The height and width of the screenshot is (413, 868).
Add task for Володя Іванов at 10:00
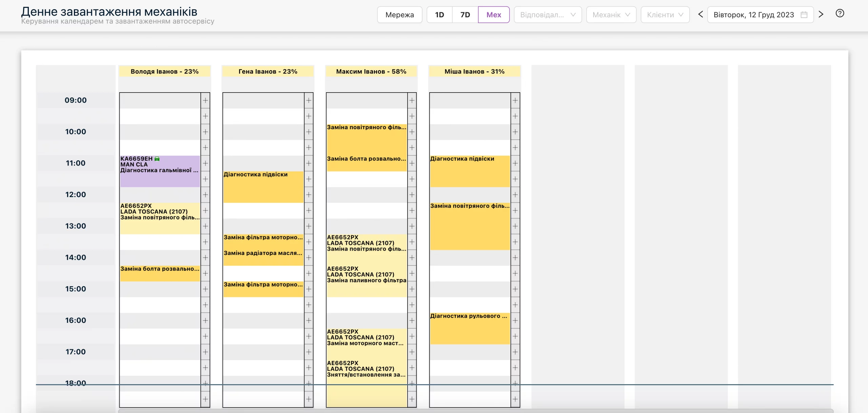[205, 132]
